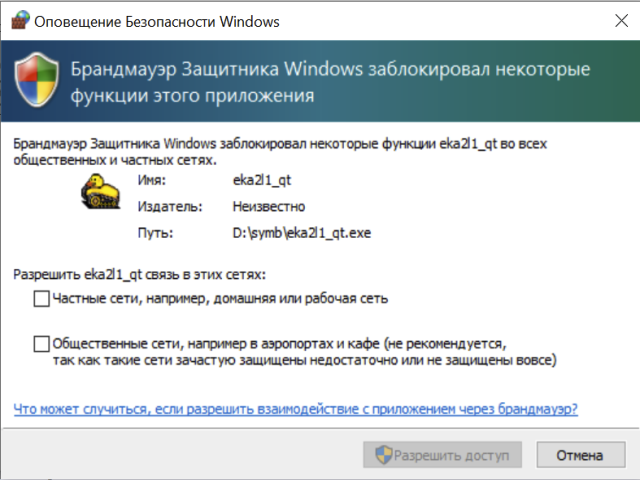
Task: Click the Путь: label
Action: click(x=155, y=233)
